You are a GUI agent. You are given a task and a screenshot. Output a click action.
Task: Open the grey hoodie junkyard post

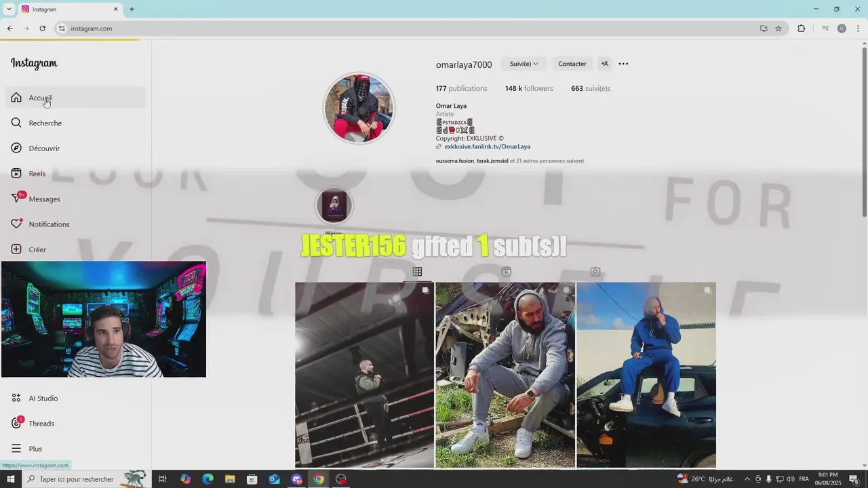[505, 375]
